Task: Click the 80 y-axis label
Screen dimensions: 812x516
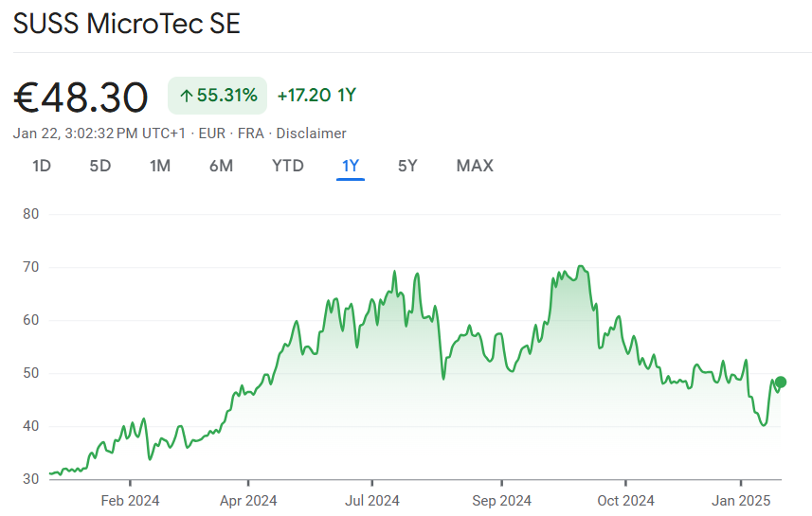Action: [31, 214]
